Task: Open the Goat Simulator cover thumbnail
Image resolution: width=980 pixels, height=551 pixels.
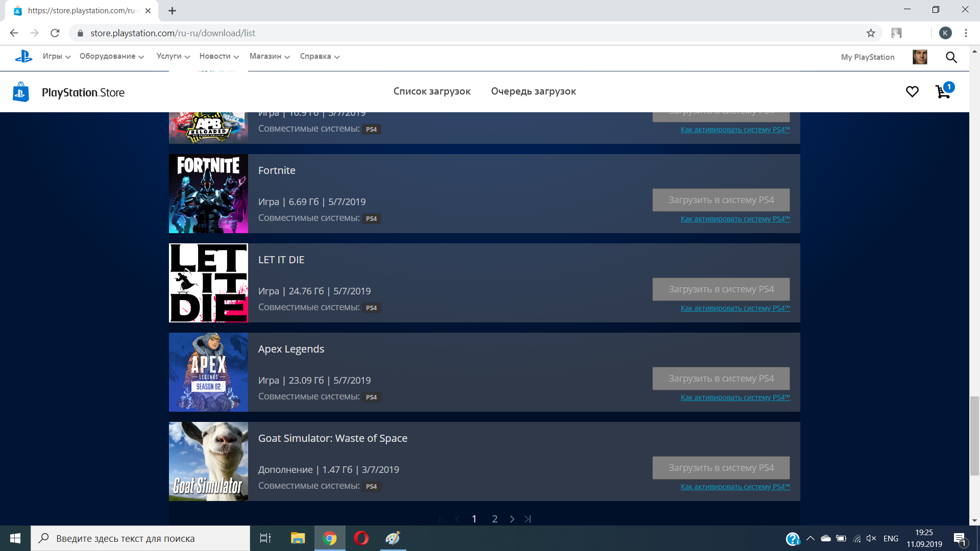Action: (208, 462)
